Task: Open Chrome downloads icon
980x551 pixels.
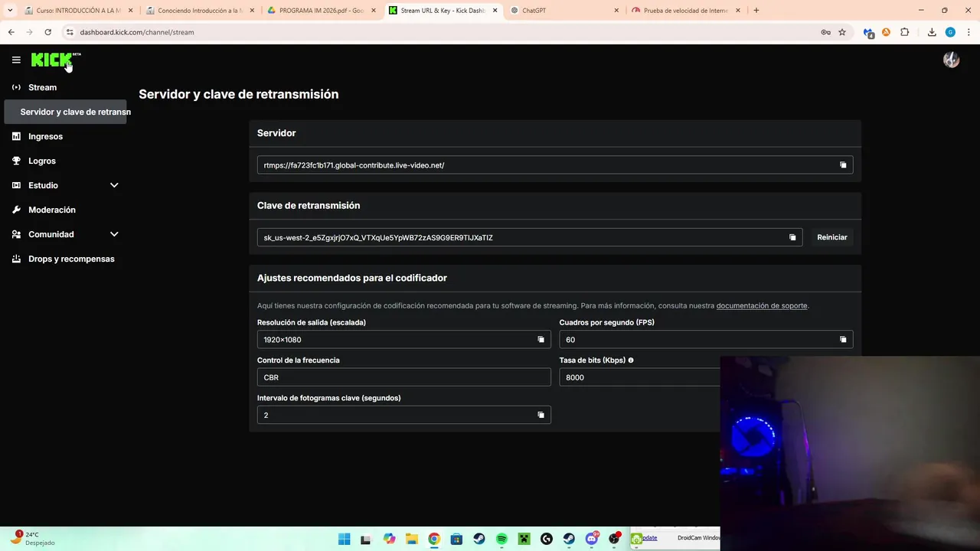Action: [932, 32]
